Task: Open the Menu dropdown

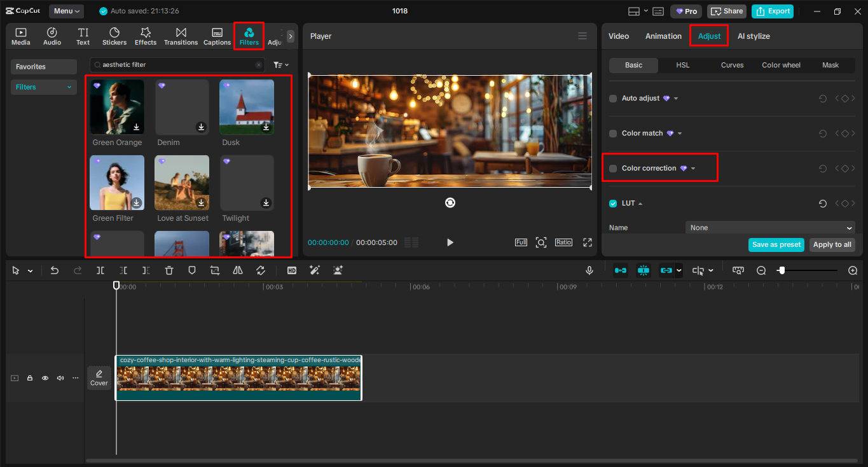Action: coord(66,11)
